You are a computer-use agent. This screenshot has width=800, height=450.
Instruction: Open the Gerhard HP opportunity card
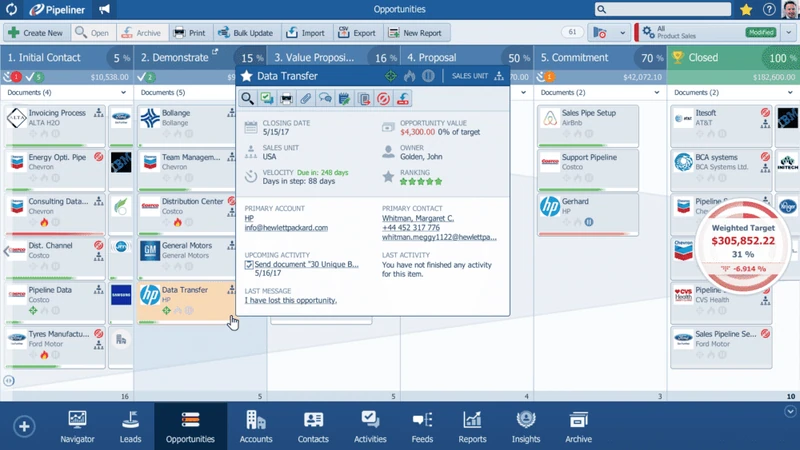coord(588,214)
